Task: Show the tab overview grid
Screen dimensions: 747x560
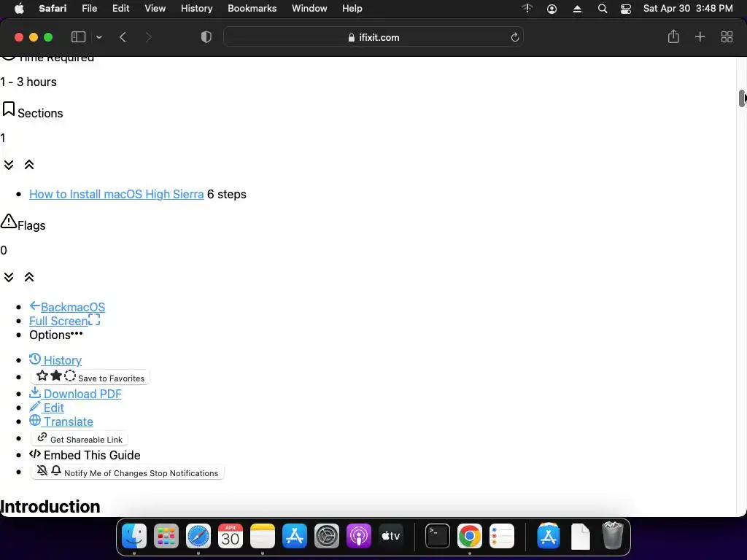Action: [727, 36]
